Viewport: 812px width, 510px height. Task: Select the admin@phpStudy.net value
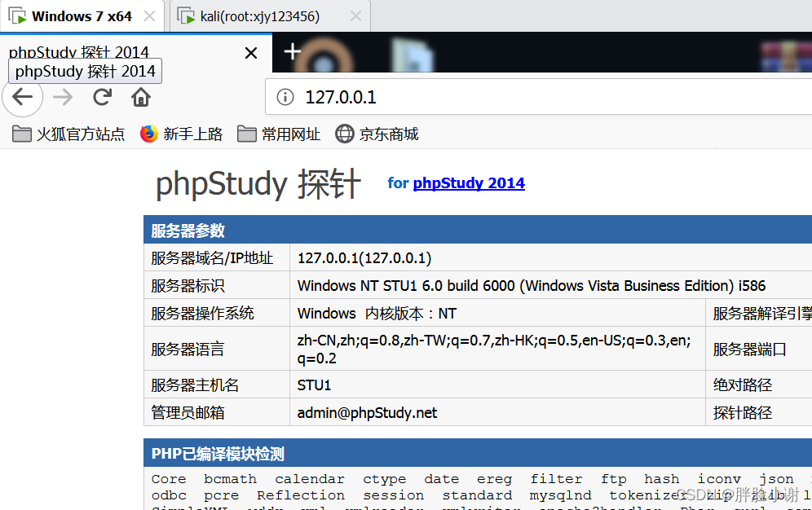(497, 412)
